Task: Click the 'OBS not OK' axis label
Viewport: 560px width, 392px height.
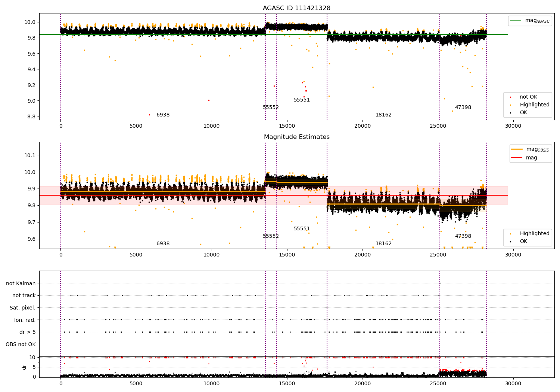Action: click(x=21, y=344)
